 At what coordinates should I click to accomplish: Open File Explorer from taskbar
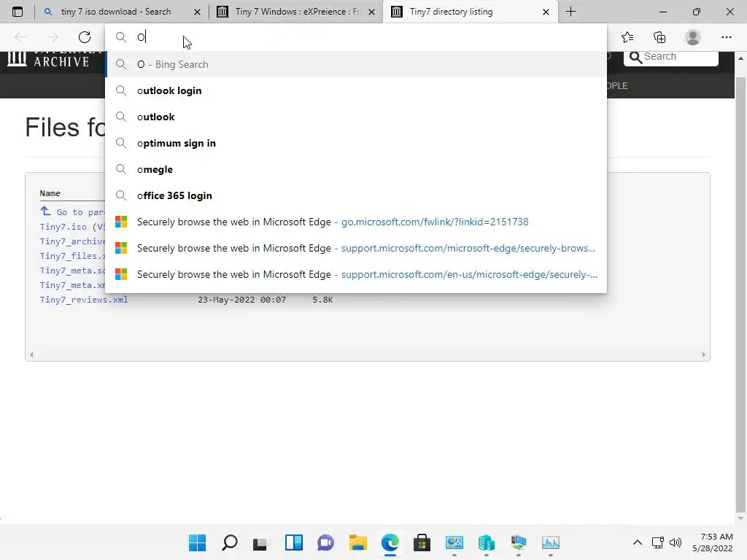(357, 542)
